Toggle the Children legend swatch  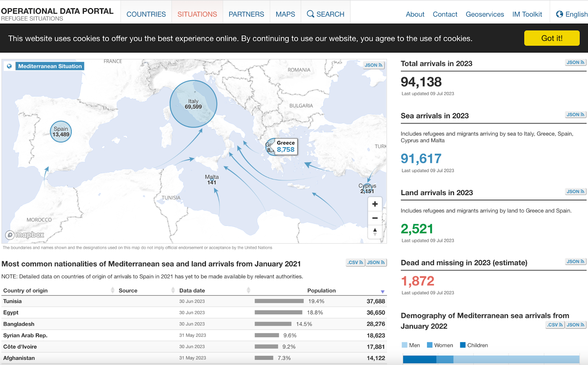tap(463, 345)
